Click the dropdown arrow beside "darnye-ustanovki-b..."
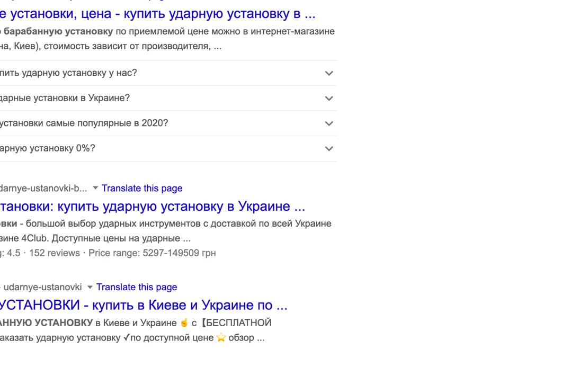This screenshot has width=588, height=367. click(95, 188)
